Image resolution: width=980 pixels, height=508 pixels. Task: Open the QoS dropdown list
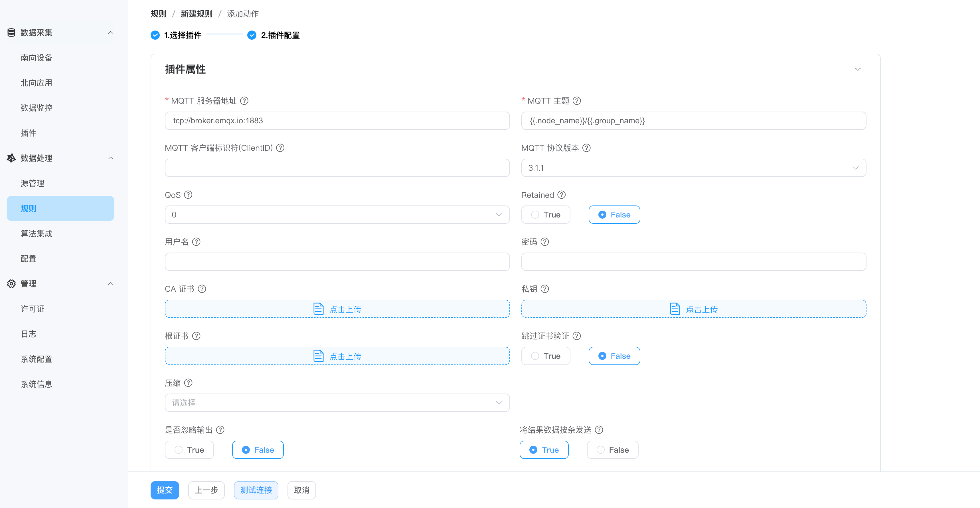pos(337,215)
